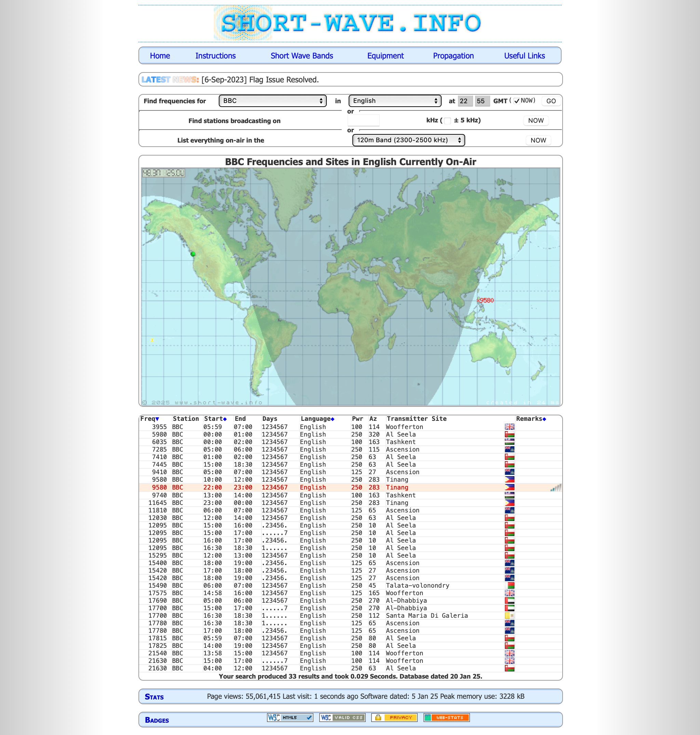
Task: Click the Valid CSS badge
Action: (x=342, y=717)
